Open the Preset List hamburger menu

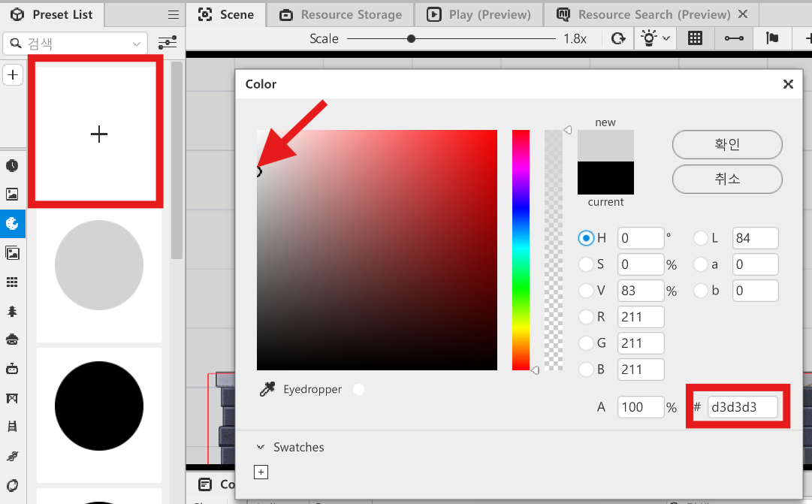pos(174,15)
